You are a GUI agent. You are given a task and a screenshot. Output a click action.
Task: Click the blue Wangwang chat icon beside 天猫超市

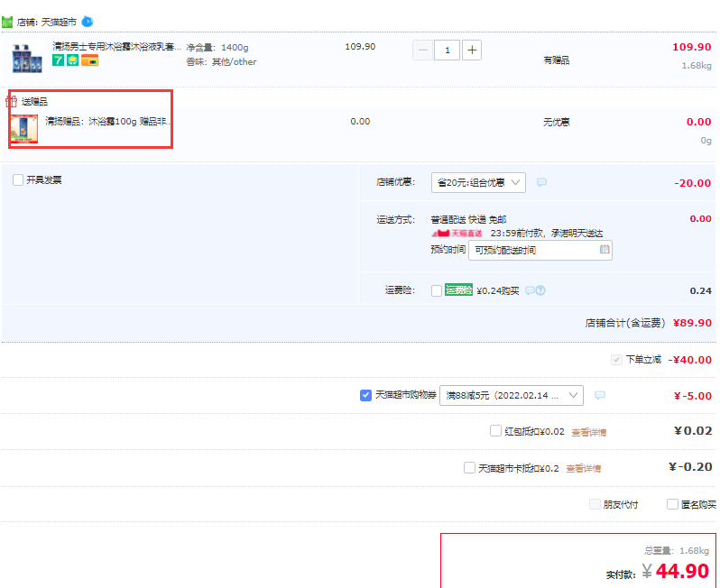click(x=87, y=21)
